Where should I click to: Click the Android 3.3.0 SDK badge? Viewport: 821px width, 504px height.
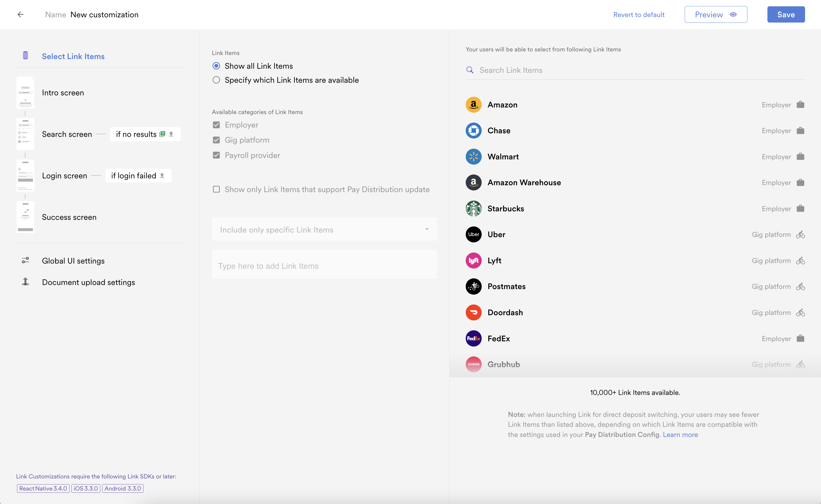[x=123, y=488]
